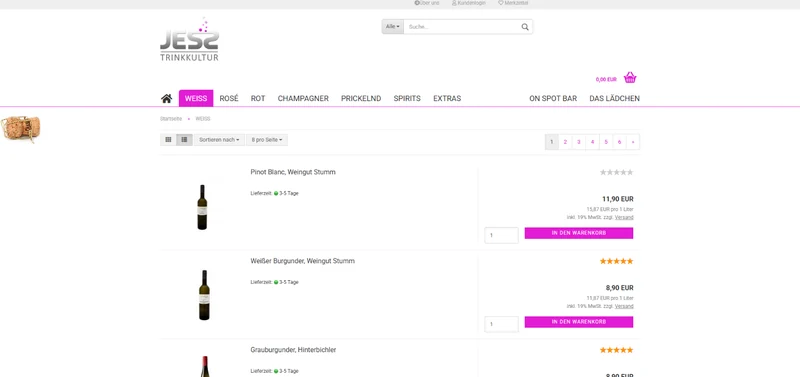Click the search magnifier icon
This screenshot has height=377, width=800.
pos(525,27)
